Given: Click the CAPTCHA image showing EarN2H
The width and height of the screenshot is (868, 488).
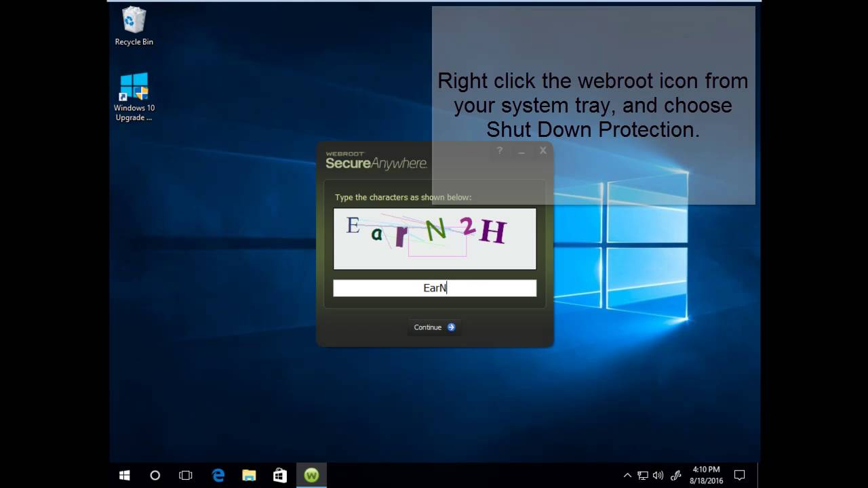Looking at the screenshot, I should [x=435, y=239].
